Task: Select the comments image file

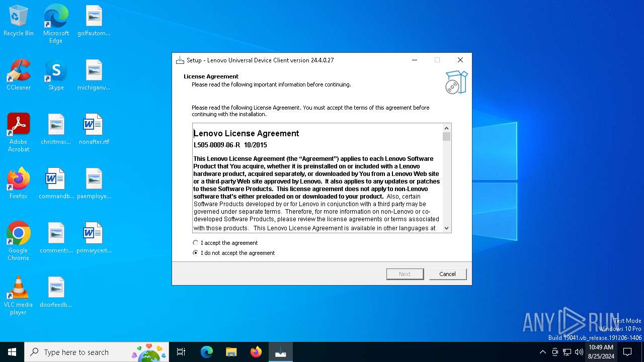Action: pos(56,238)
